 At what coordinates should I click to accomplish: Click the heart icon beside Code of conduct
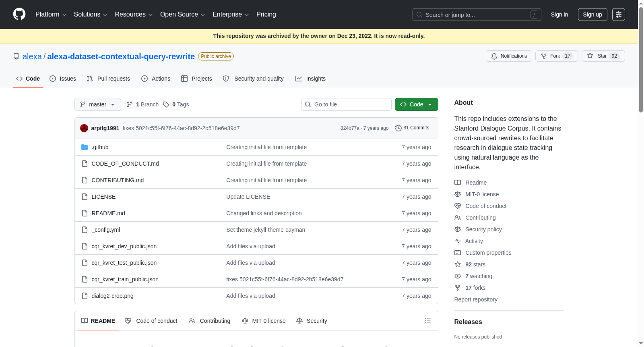(458, 206)
